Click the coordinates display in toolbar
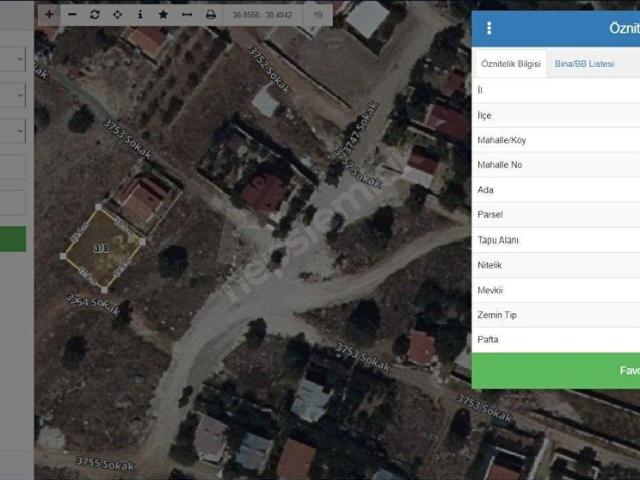 (x=262, y=15)
